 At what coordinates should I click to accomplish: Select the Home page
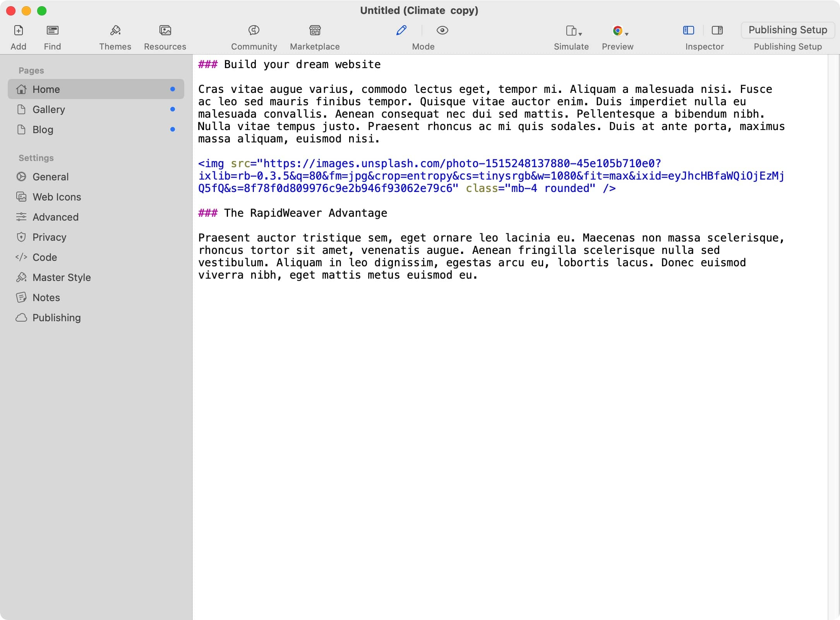coord(96,89)
